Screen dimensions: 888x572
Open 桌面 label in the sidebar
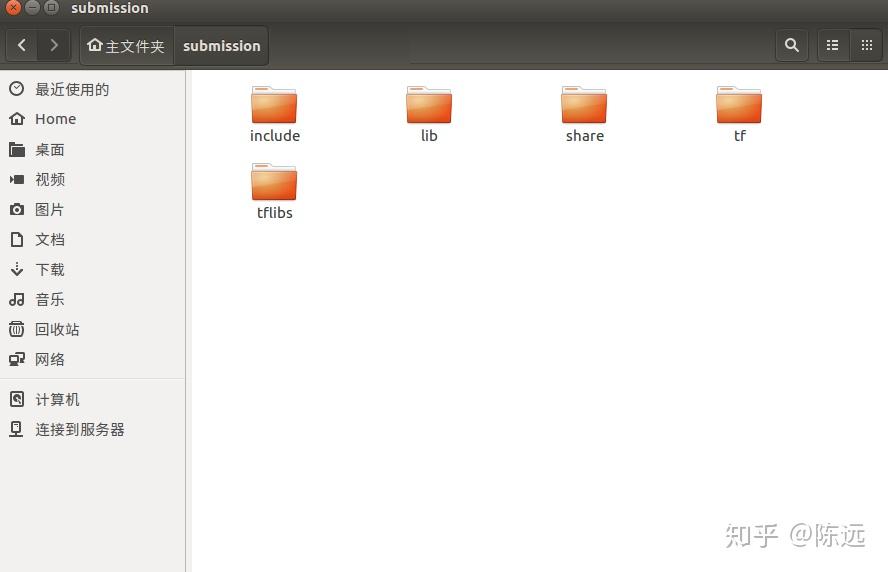[50, 150]
